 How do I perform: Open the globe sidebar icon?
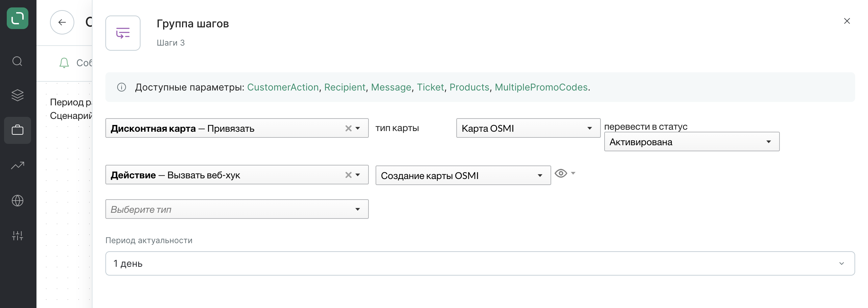click(x=18, y=201)
